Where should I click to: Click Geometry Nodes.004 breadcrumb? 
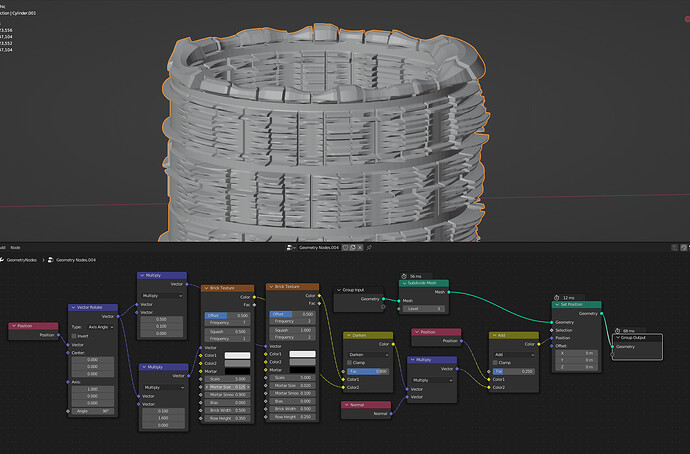[x=76, y=260]
